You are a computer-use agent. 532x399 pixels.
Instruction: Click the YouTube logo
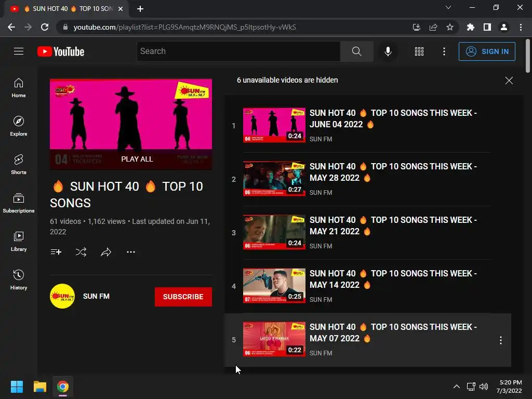pos(61,51)
